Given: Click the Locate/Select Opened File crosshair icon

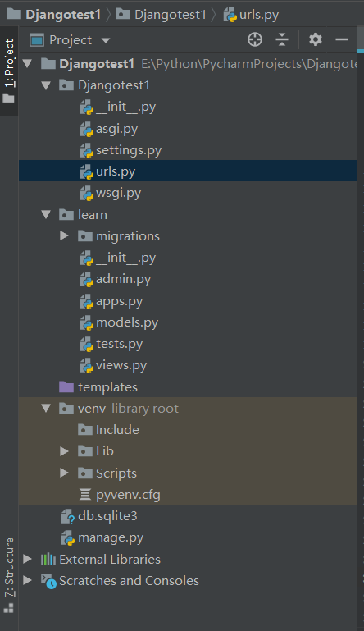Looking at the screenshot, I should tap(255, 40).
